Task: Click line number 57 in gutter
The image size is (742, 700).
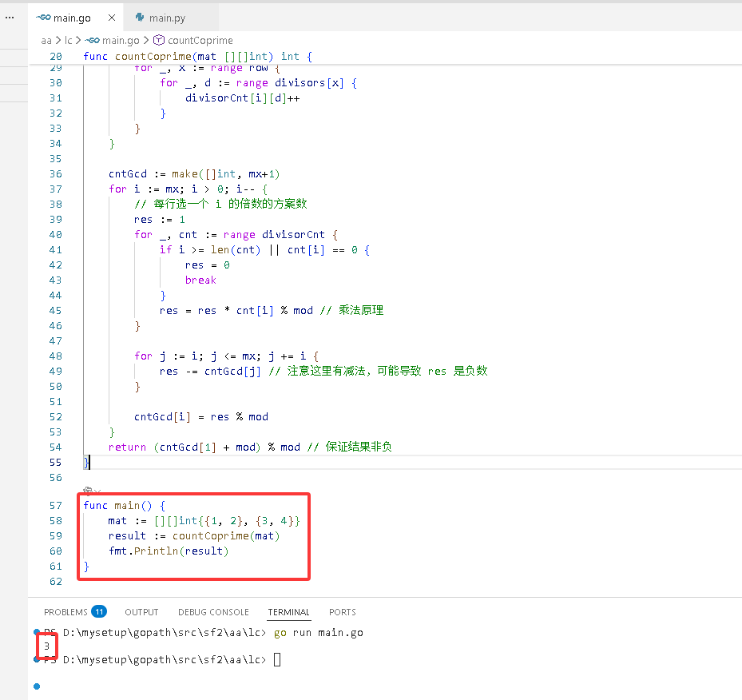Action: coord(56,506)
